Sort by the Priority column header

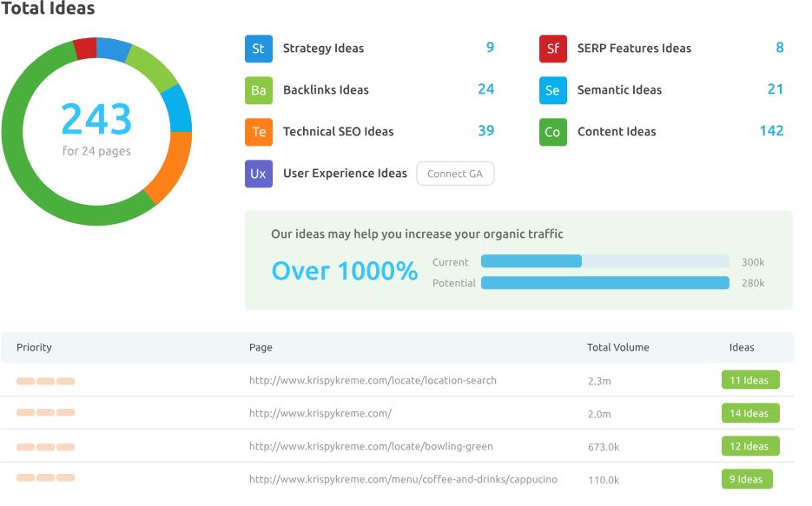click(x=34, y=347)
